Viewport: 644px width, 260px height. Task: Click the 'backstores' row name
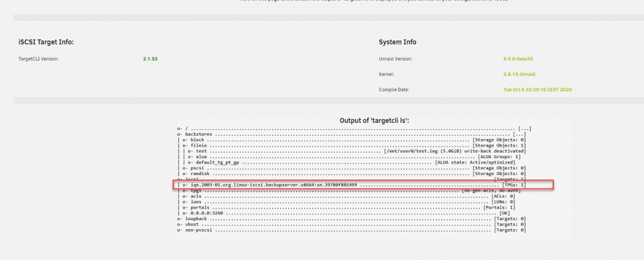coord(198,135)
